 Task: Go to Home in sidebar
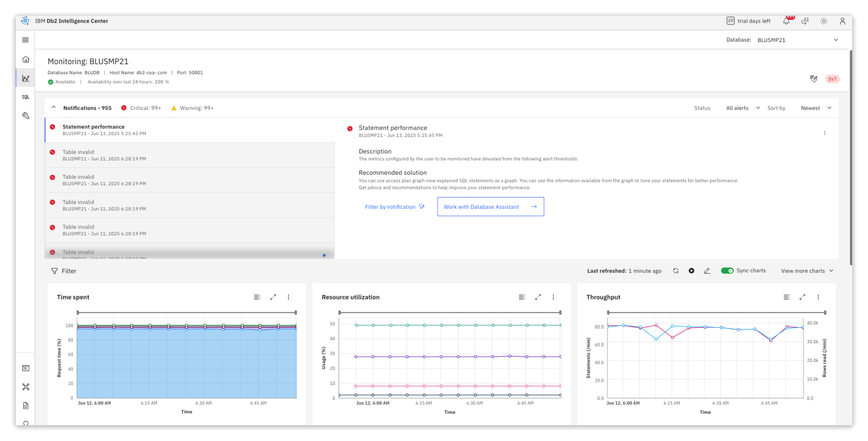(26, 59)
